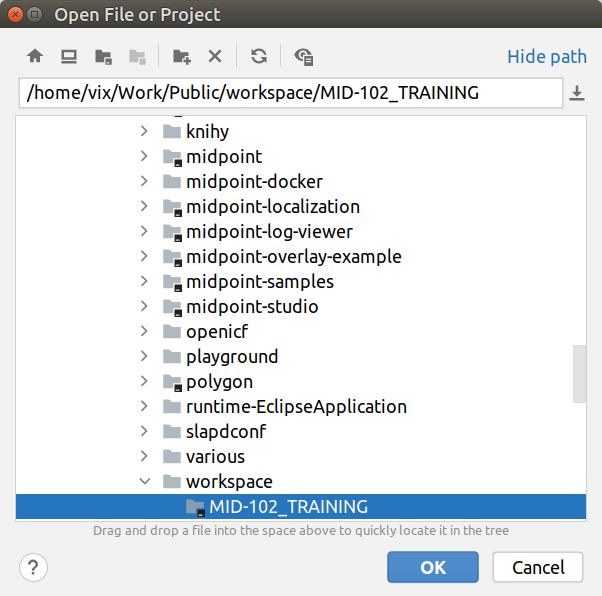602x596 pixels.
Task: Delete the selection using the X icon
Action: tap(215, 56)
